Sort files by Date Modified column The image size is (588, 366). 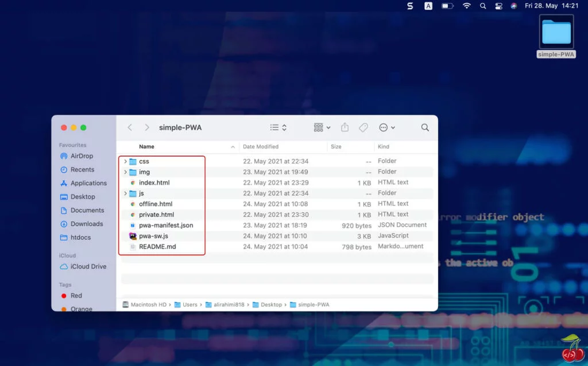pos(260,147)
